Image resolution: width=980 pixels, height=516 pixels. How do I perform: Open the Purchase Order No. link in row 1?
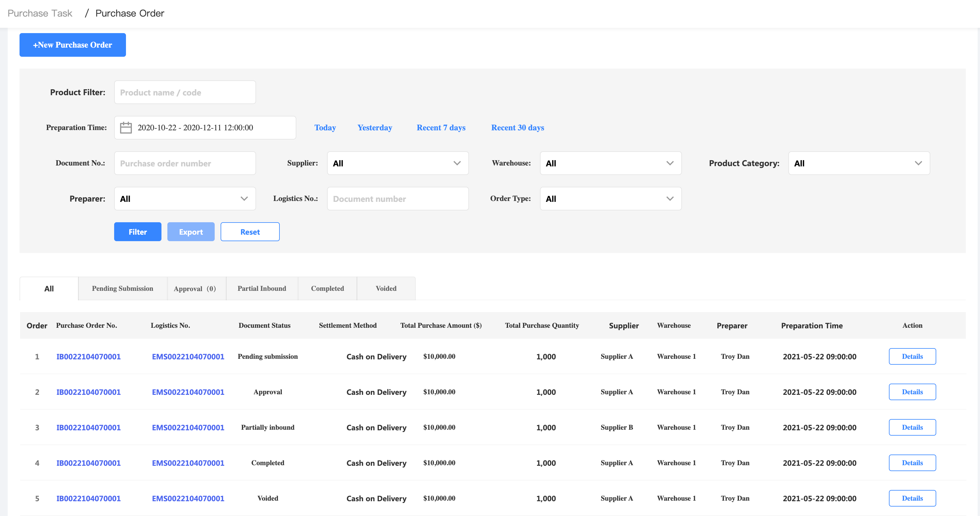pyautogui.click(x=89, y=357)
